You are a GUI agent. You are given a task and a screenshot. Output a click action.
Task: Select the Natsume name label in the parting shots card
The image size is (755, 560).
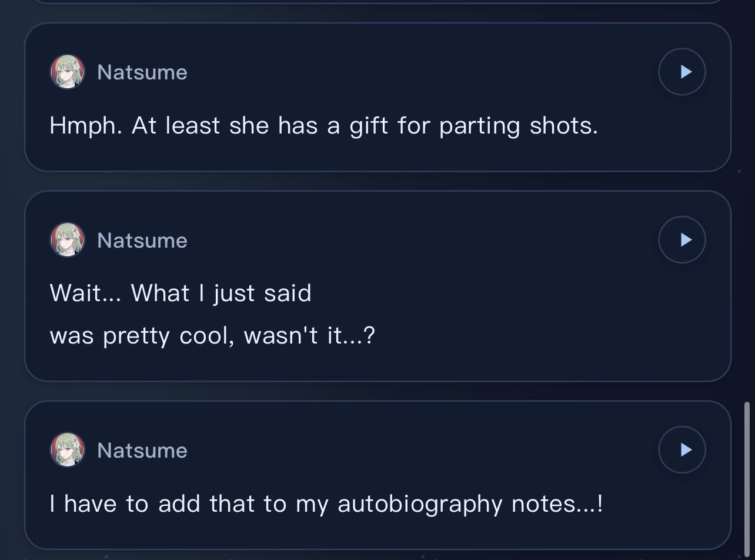coord(142,72)
